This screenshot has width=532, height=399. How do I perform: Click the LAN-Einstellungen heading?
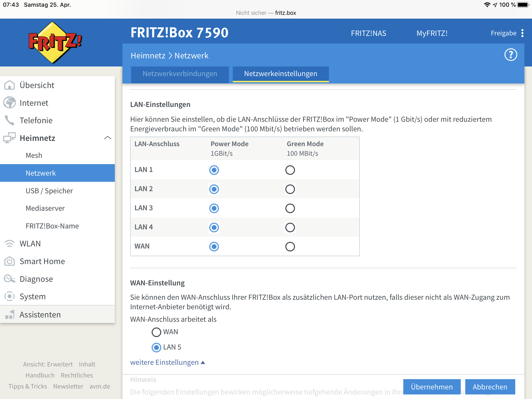160,104
